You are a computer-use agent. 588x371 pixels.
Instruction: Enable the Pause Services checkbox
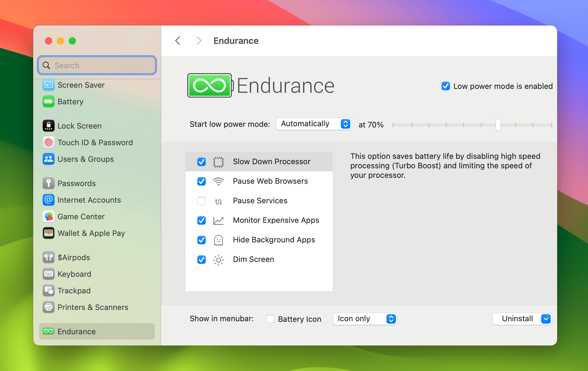[x=202, y=201]
